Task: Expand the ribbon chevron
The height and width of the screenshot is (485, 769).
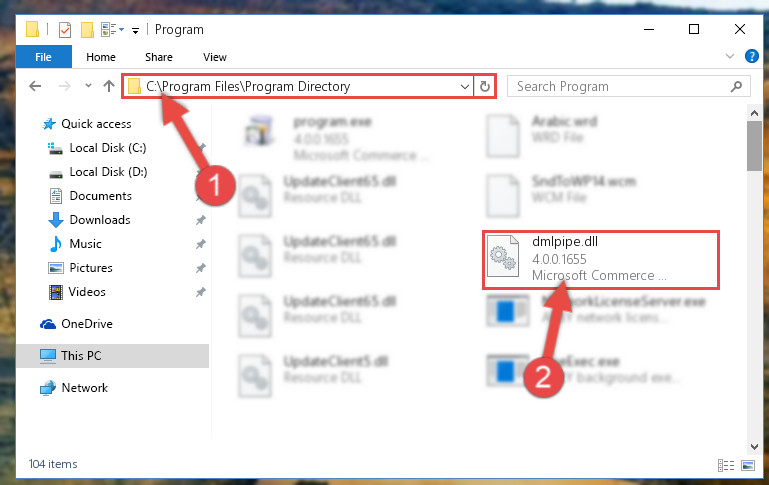Action: pos(730,56)
